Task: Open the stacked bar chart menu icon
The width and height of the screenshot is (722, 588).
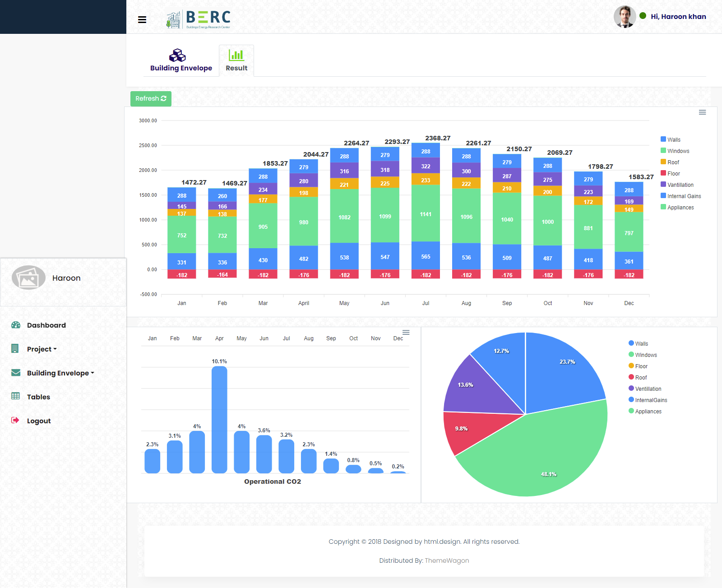Action: (x=702, y=112)
